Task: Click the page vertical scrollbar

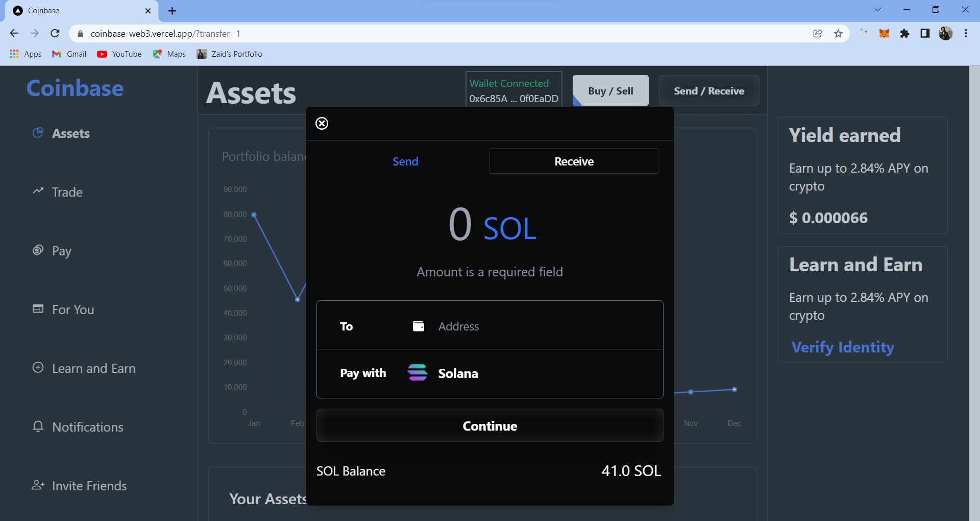Action: coord(974,293)
